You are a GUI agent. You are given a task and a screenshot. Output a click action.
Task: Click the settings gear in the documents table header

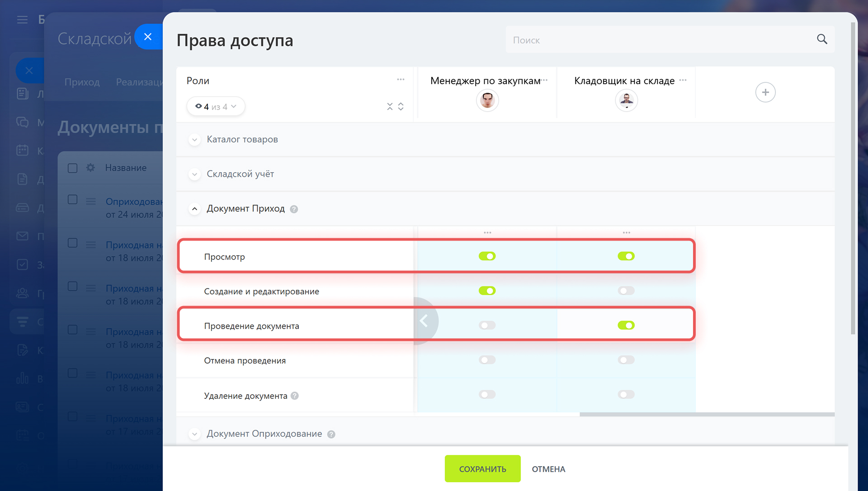pos(90,168)
